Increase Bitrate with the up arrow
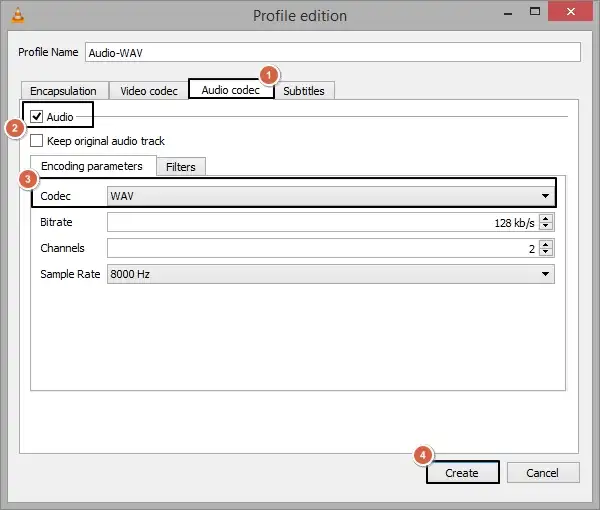 tap(546, 218)
